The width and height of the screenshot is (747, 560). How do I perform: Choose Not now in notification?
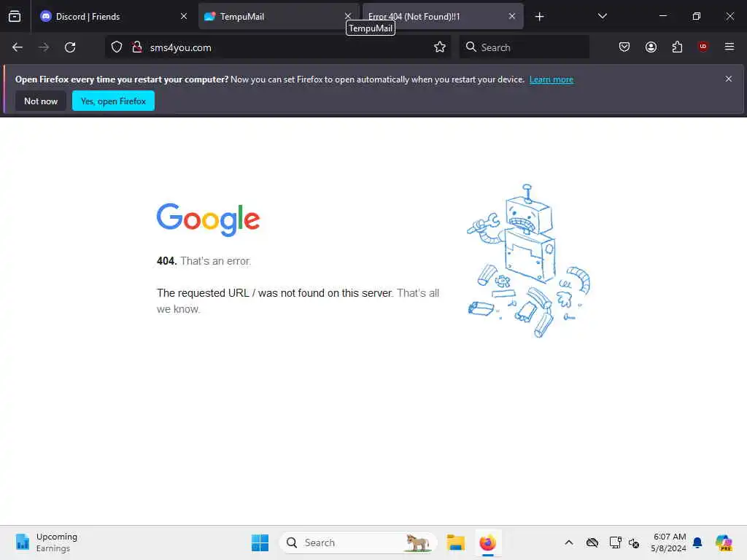(41, 101)
